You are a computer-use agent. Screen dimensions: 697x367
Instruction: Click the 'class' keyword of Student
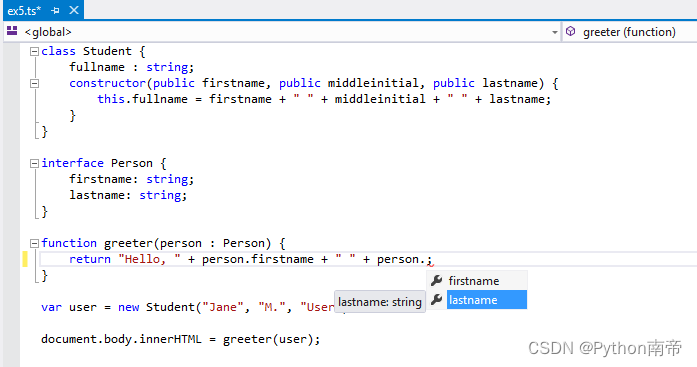point(58,51)
